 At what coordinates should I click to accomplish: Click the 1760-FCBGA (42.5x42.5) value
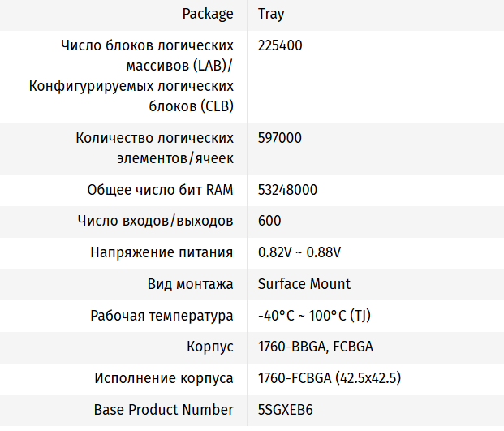(330, 378)
